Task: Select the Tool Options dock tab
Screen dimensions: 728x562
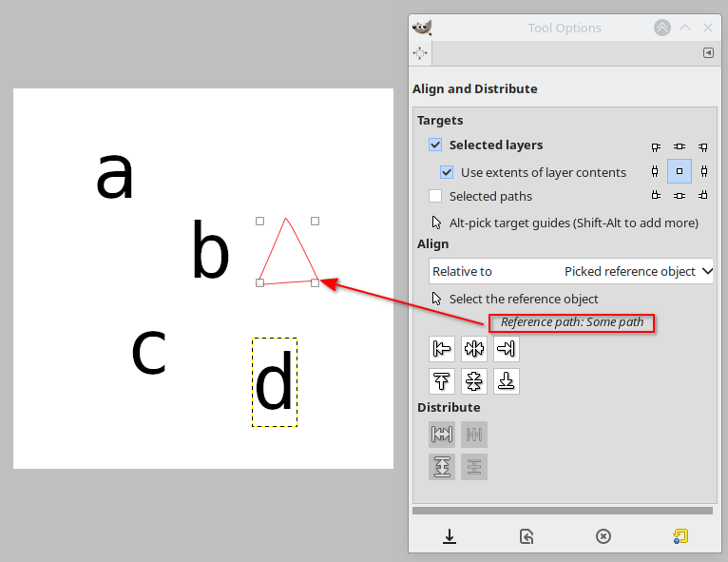Action: 421,53
